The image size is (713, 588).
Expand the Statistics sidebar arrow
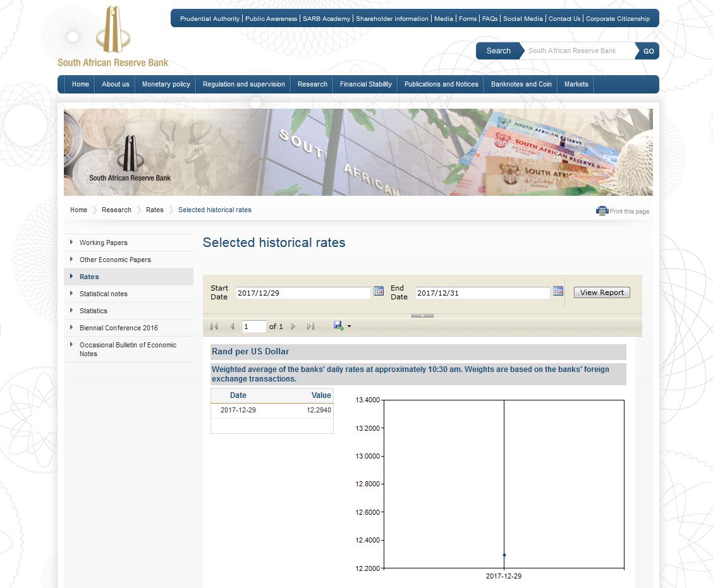pyautogui.click(x=71, y=310)
